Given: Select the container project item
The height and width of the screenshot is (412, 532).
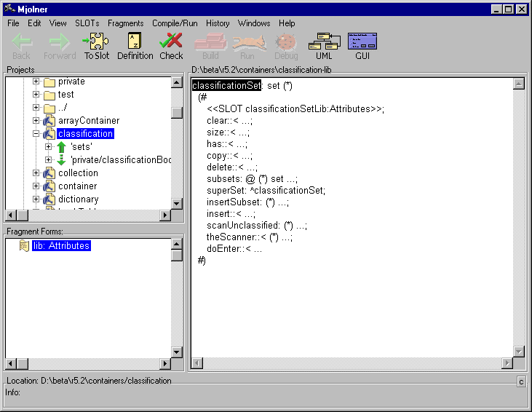Looking at the screenshot, I should [78, 186].
